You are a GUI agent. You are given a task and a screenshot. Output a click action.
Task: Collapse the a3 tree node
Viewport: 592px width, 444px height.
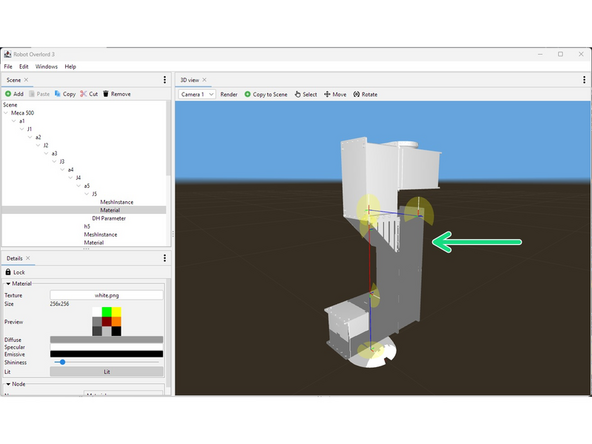point(46,153)
